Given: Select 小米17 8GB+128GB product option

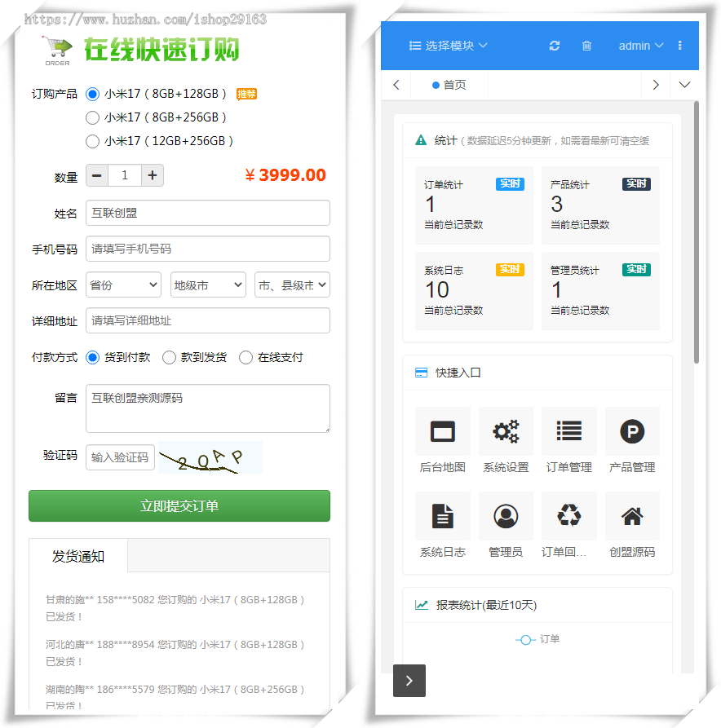Looking at the screenshot, I should (x=92, y=95).
